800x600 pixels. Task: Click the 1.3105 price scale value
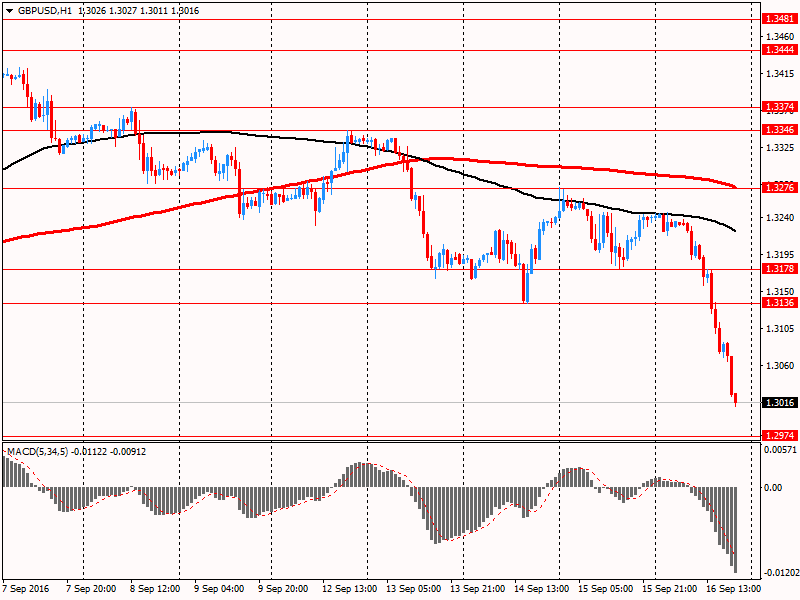pyautogui.click(x=780, y=329)
